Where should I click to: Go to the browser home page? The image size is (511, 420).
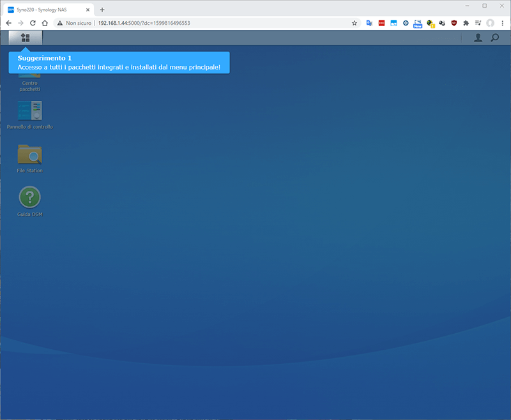pos(45,23)
